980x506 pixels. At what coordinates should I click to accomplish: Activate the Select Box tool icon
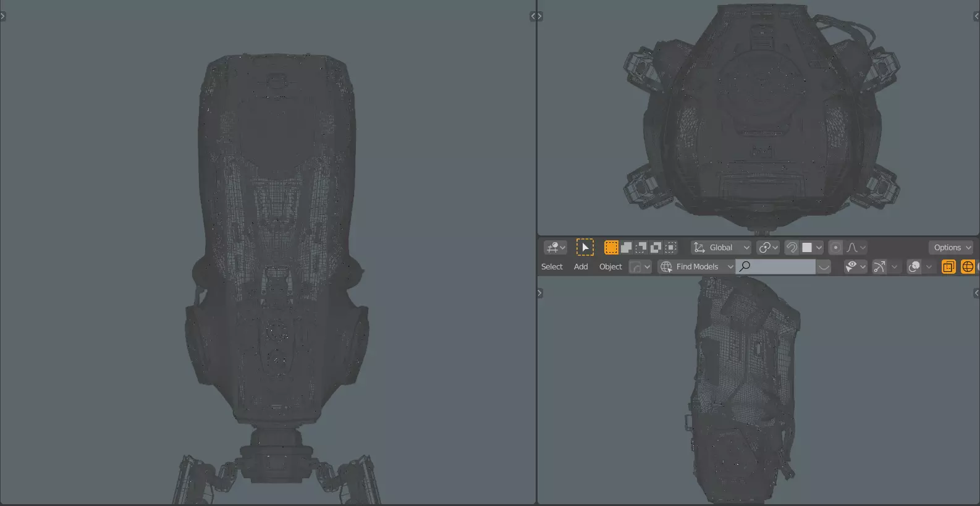[x=585, y=247]
